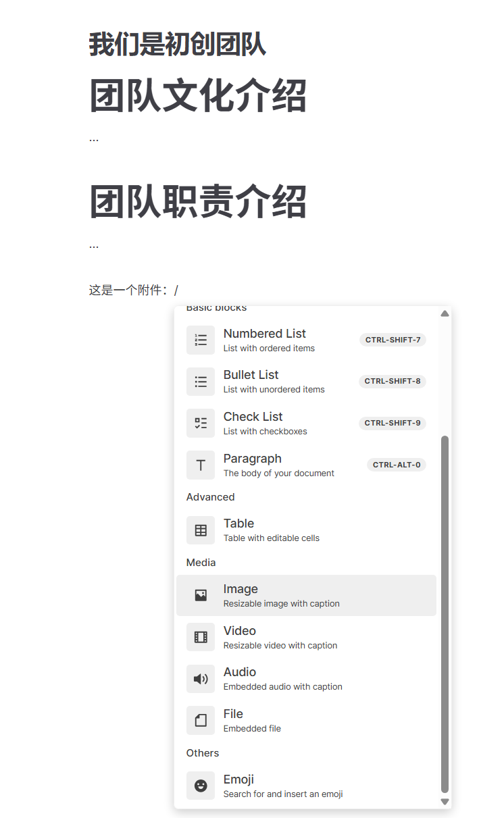
Task: Click the CTRL-SHIFT-8 shortcut badge
Action: coord(393,381)
